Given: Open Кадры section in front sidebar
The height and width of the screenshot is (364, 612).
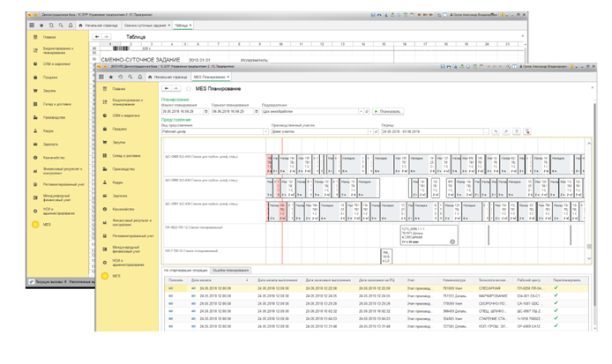Looking at the screenshot, I should point(117,182).
